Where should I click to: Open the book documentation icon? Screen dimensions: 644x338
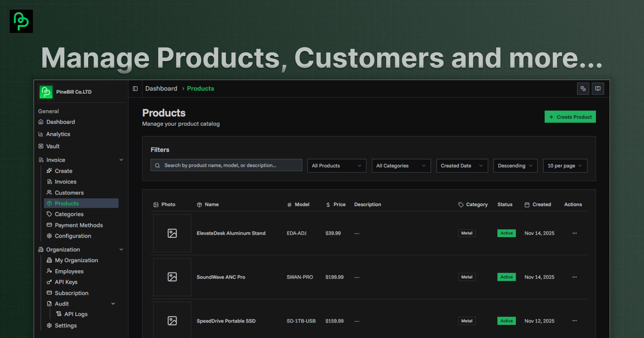click(598, 89)
